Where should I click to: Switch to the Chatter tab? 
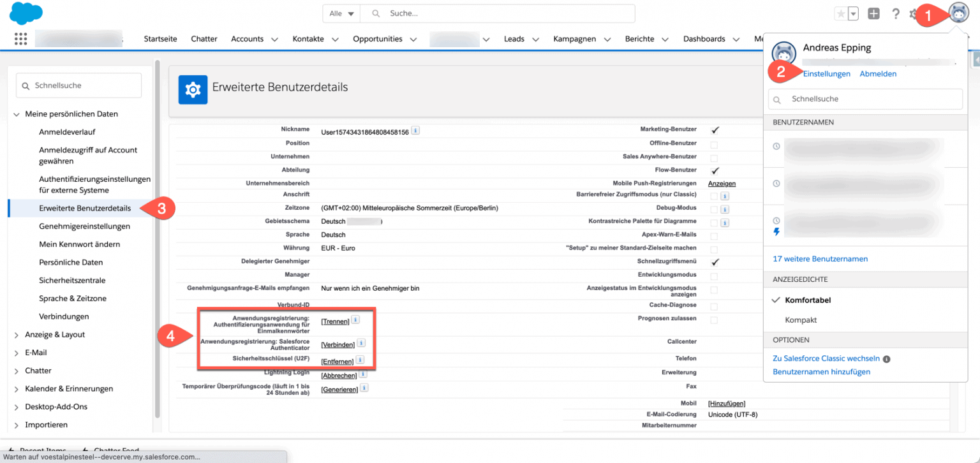coord(204,38)
